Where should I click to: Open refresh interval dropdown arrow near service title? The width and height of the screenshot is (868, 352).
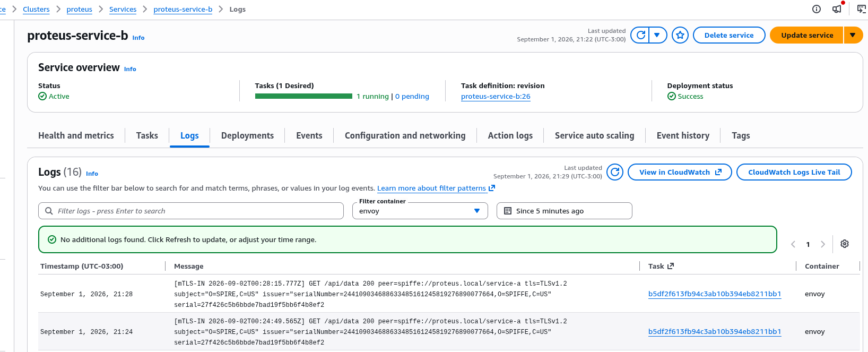(x=657, y=35)
